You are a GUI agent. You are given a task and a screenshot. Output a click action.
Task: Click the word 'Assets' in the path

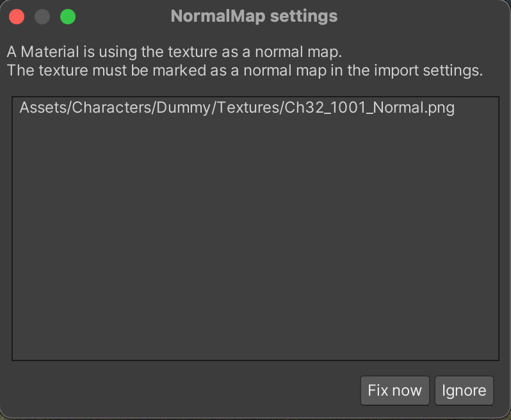pyautogui.click(x=43, y=108)
